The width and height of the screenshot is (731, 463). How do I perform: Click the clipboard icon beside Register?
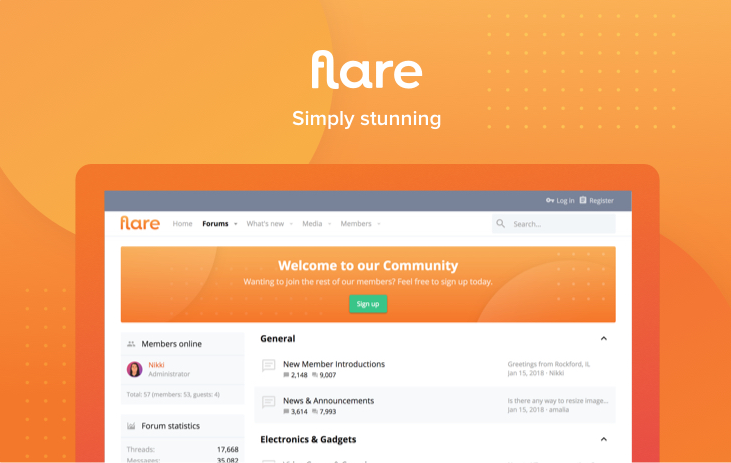(x=583, y=200)
